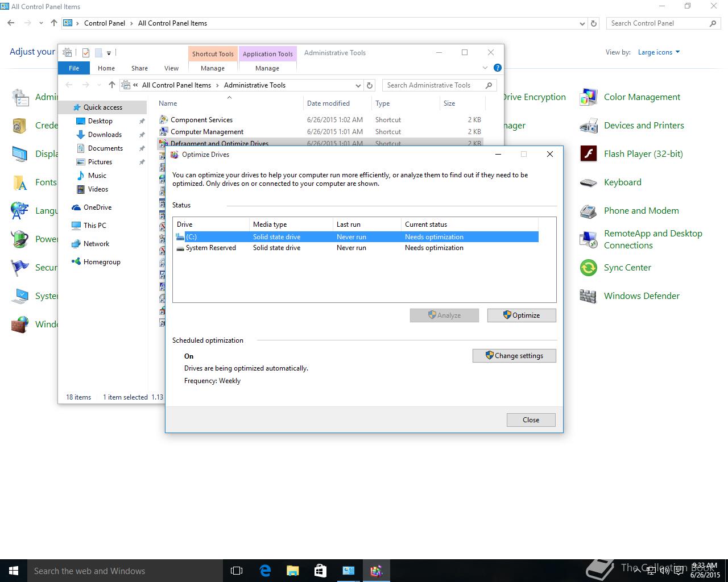Screen dimensions: 728x582
Task: Open recent locations dropdown in Control Panel
Action: pyautogui.click(x=41, y=23)
